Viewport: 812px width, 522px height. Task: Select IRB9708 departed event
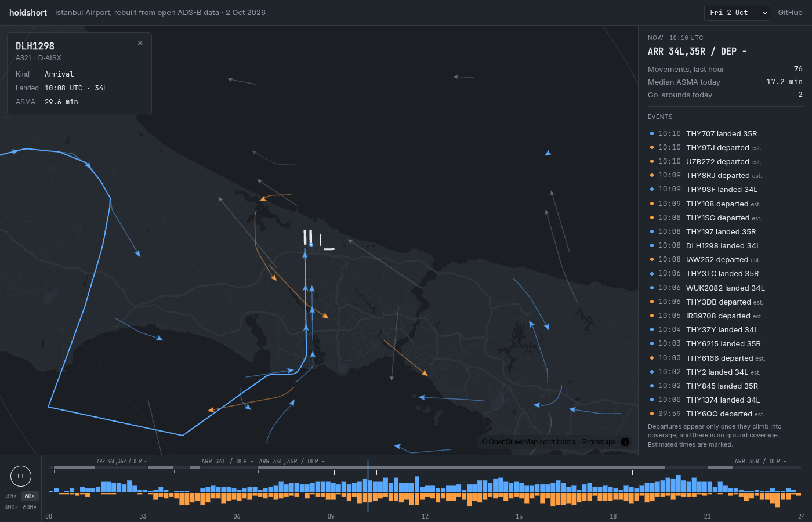click(725, 316)
